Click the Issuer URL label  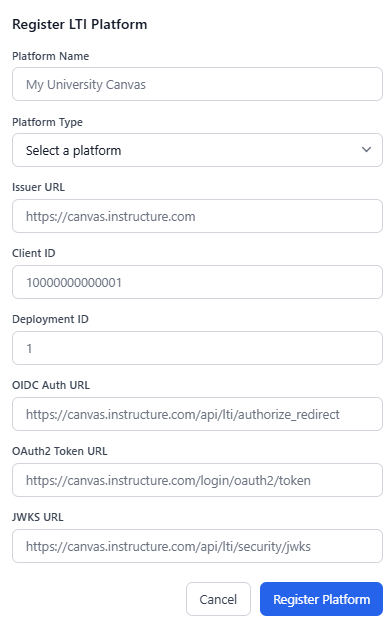tap(38, 187)
